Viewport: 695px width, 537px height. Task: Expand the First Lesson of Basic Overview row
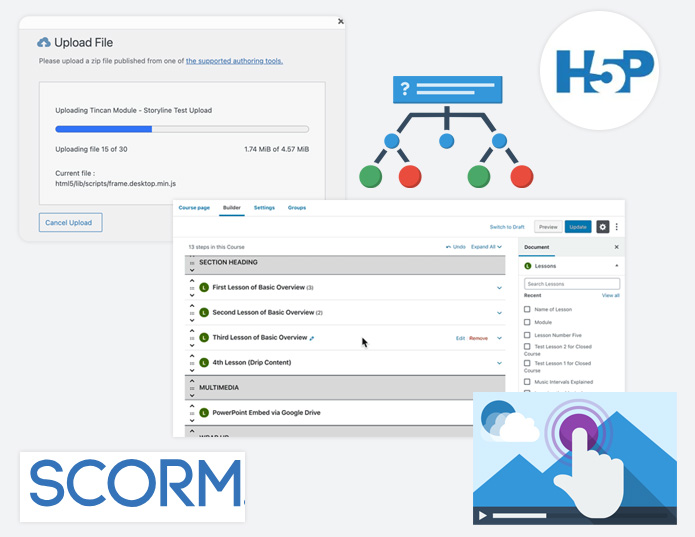[500, 287]
